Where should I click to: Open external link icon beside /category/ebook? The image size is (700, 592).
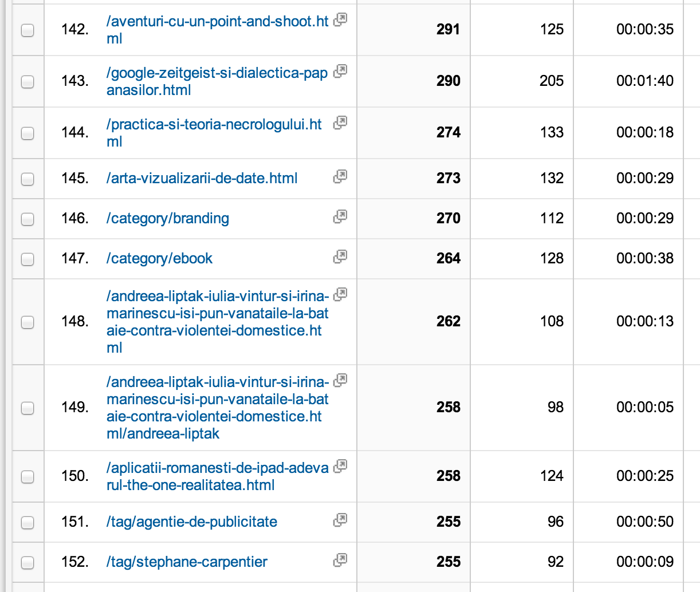pos(340,256)
